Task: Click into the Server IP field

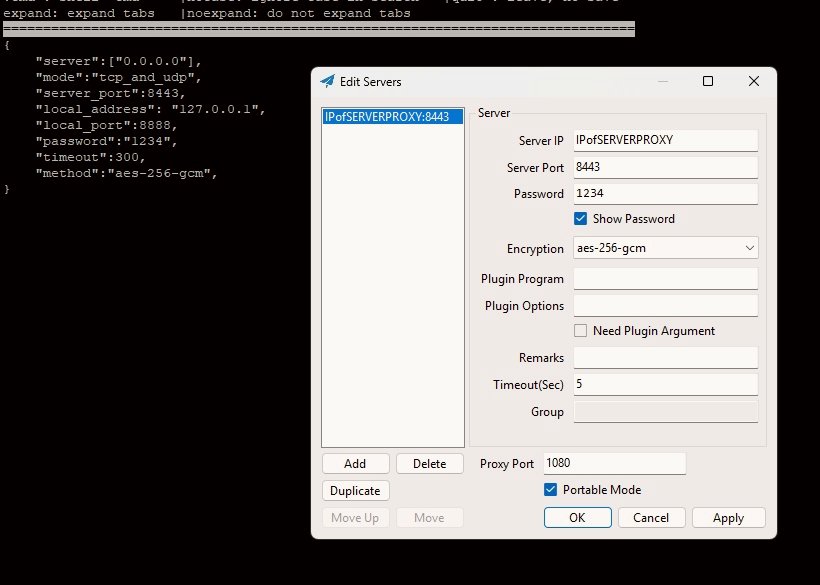Action: coord(665,141)
